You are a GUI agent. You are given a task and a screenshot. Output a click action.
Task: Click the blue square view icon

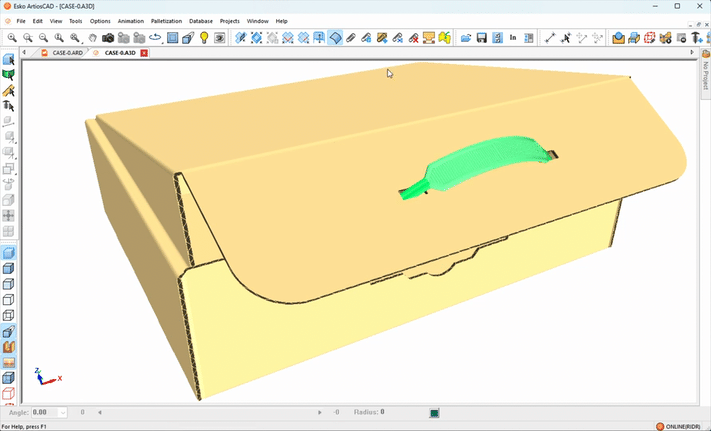pyautogui.click(x=172, y=38)
